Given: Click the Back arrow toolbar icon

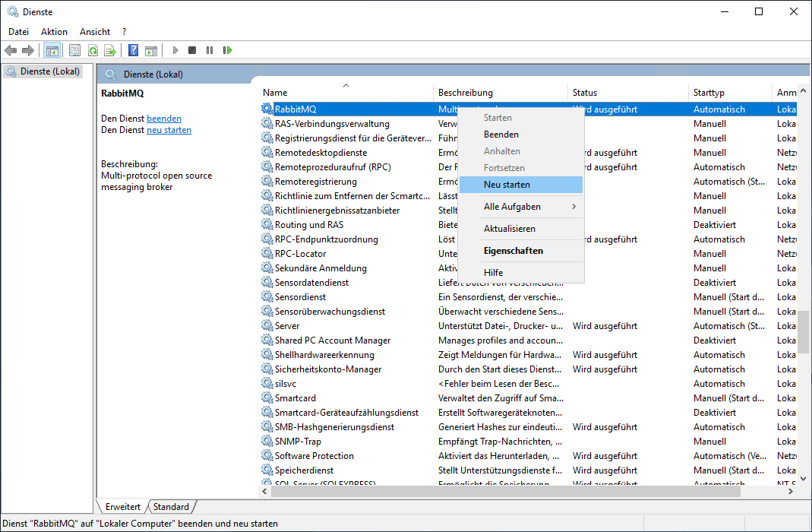Looking at the screenshot, I should tap(11, 50).
